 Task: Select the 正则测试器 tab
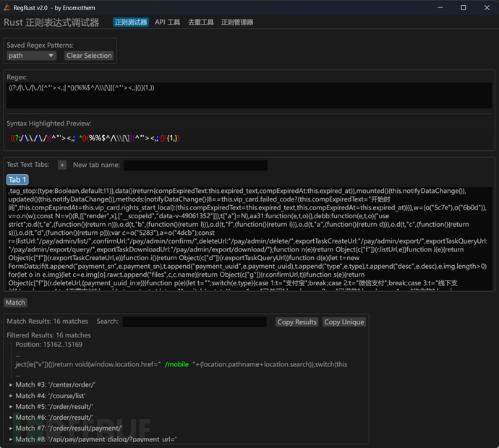tap(131, 22)
